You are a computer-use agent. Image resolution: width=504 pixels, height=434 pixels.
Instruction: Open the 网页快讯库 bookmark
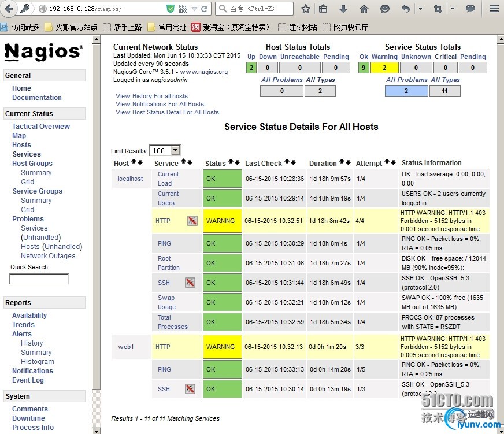tap(346, 27)
